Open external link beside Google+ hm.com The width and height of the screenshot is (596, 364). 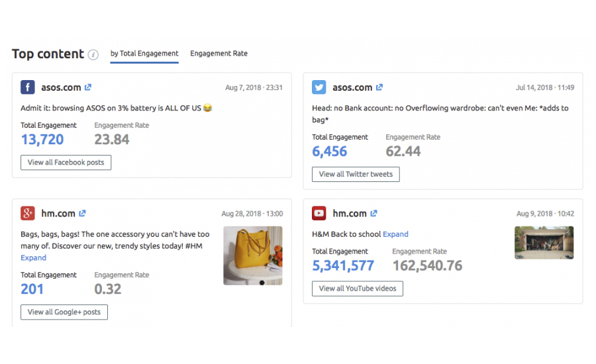[x=83, y=213]
